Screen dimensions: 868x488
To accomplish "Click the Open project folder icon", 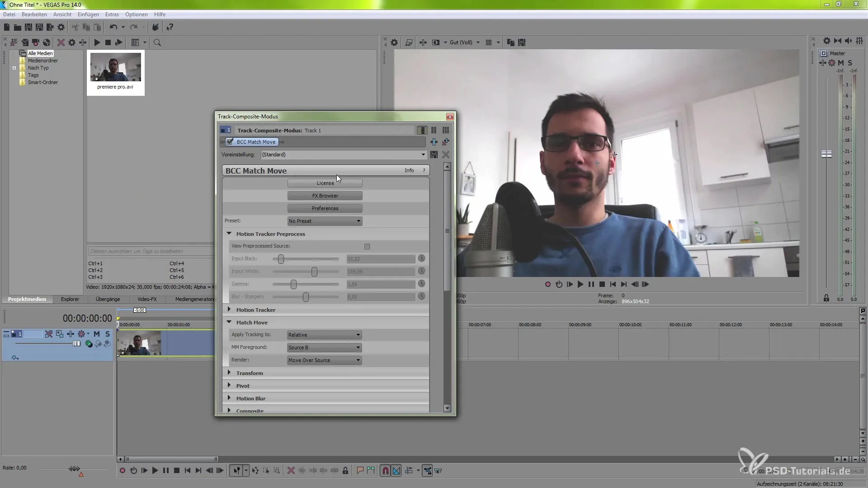I will [x=18, y=28].
